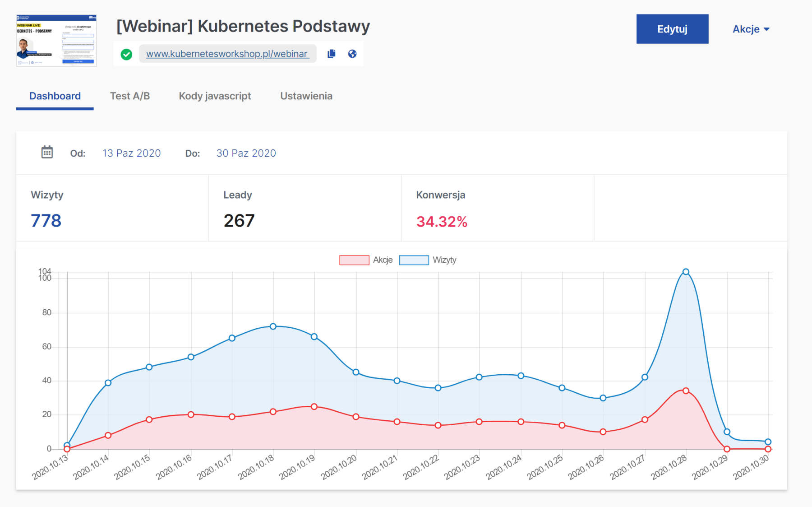Open the end date 30 Paz 2020 picker
Viewport: 812px width, 507px height.
click(x=246, y=153)
